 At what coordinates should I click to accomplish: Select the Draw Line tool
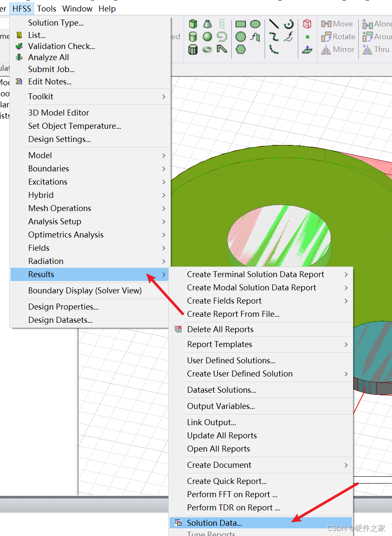pos(274,24)
